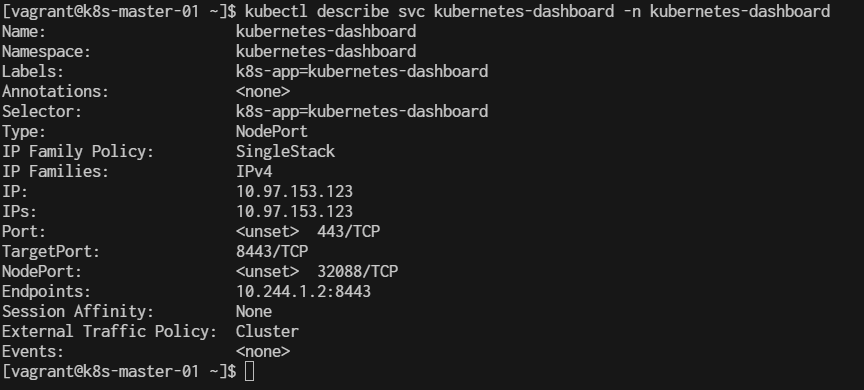Viewport: 864px width, 390px height.
Task: Click the Events value <none>
Action: (x=263, y=351)
